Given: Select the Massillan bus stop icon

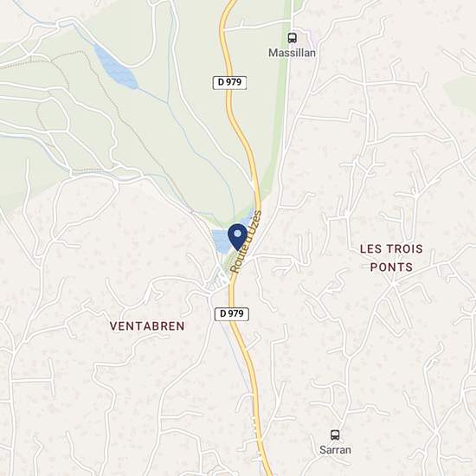Looking at the screenshot, I should coord(292,38).
